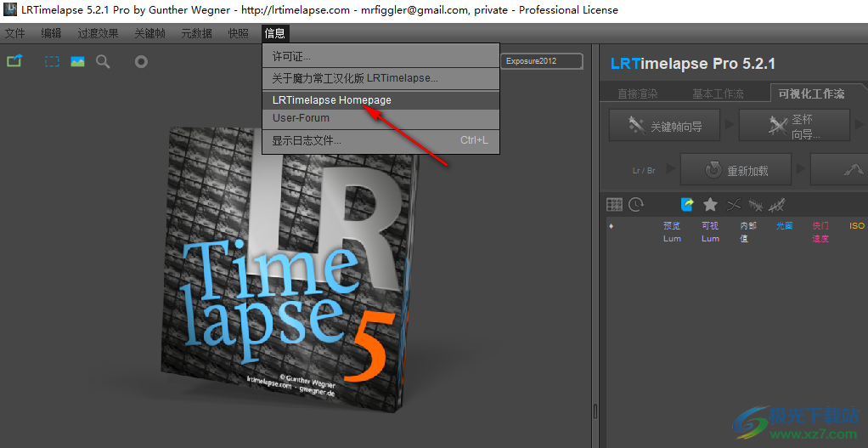
Task: Choose User-Forum from the menu
Action: pos(302,118)
